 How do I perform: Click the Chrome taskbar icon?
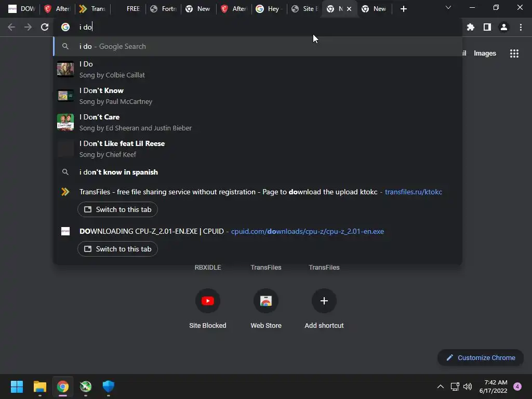tap(63, 387)
